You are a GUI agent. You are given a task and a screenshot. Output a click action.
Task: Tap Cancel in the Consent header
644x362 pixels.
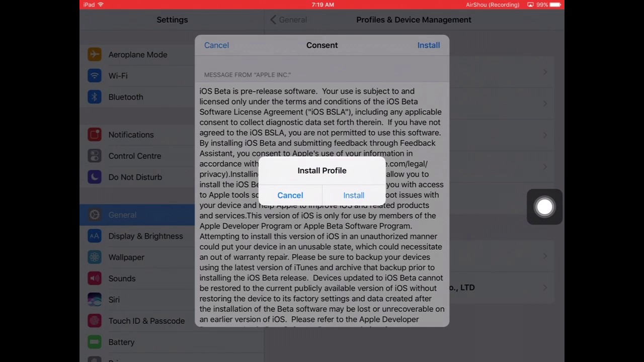click(216, 45)
